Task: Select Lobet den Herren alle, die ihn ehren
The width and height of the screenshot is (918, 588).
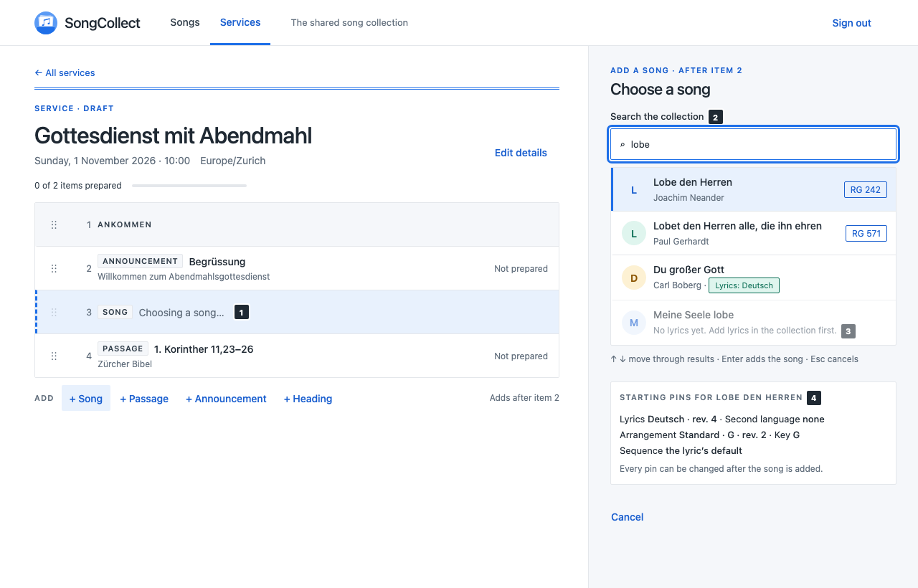Action: pos(753,233)
